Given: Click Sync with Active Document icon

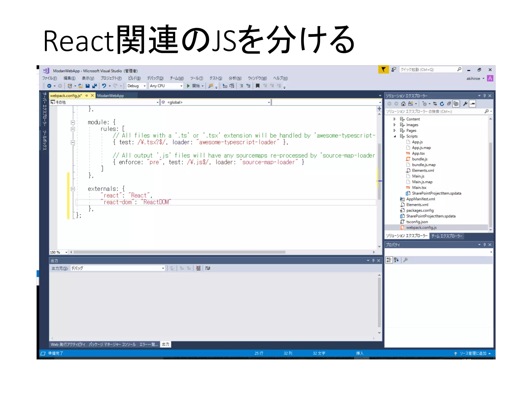Looking at the screenshot, I should tap(435, 104).
